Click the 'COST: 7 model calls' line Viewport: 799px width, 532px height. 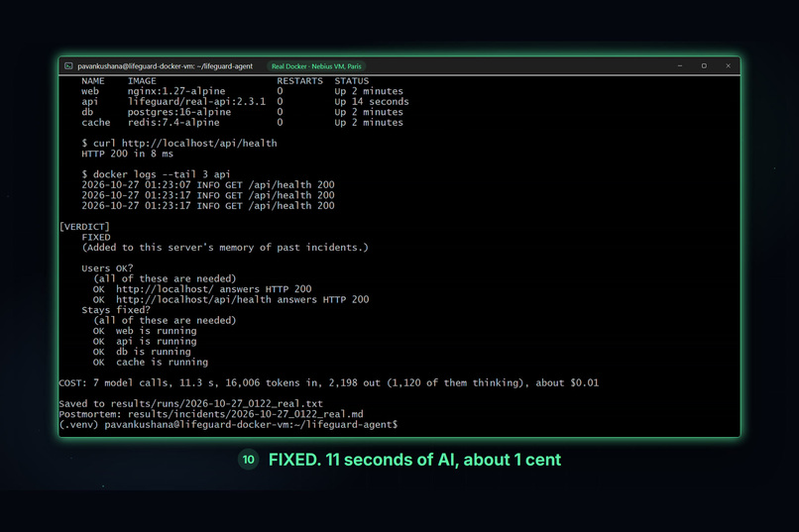pos(329,382)
